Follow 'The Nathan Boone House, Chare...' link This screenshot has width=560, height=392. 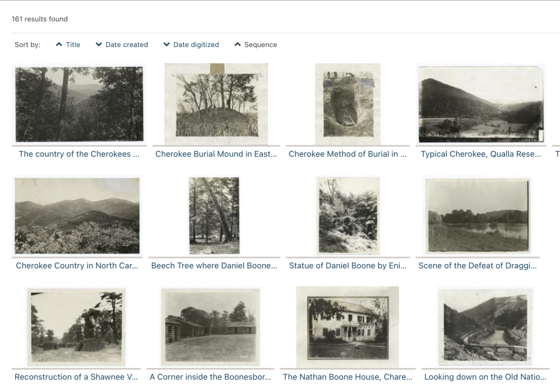pyautogui.click(x=347, y=377)
